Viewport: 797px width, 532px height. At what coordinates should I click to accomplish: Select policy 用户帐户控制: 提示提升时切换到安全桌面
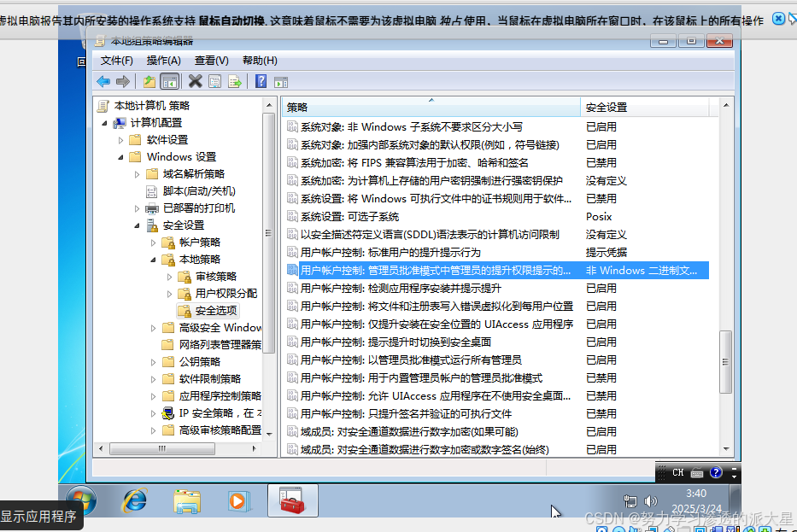pos(396,342)
